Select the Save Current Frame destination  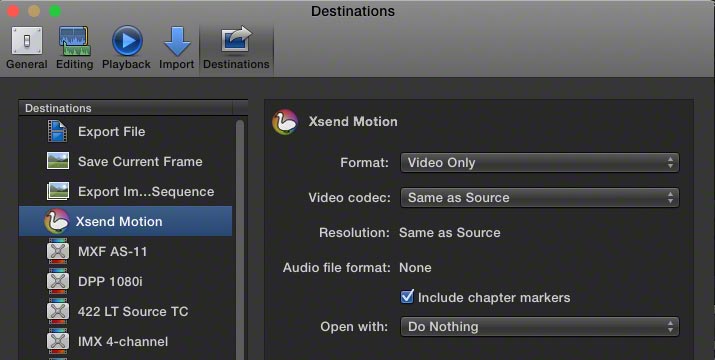point(125,161)
